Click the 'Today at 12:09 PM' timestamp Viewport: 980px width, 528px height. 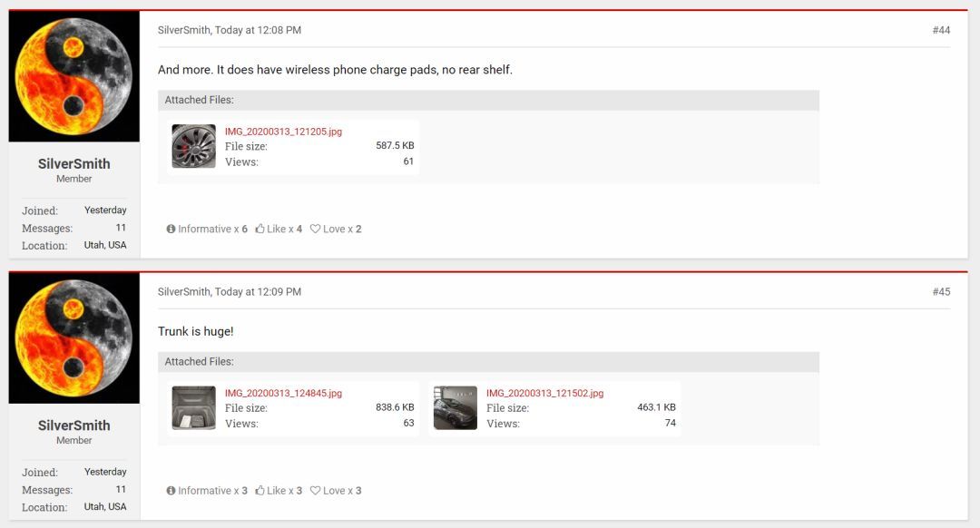[x=258, y=292]
